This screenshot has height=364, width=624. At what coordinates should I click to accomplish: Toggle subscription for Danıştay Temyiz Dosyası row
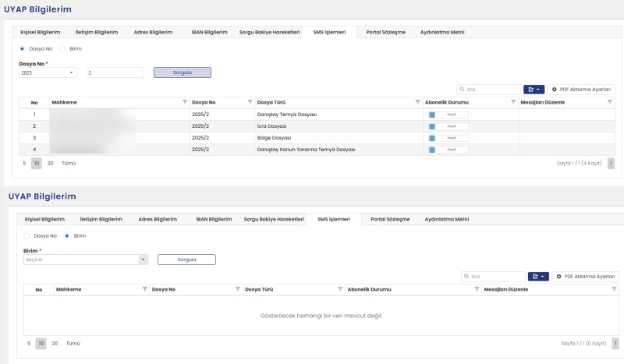click(x=448, y=115)
